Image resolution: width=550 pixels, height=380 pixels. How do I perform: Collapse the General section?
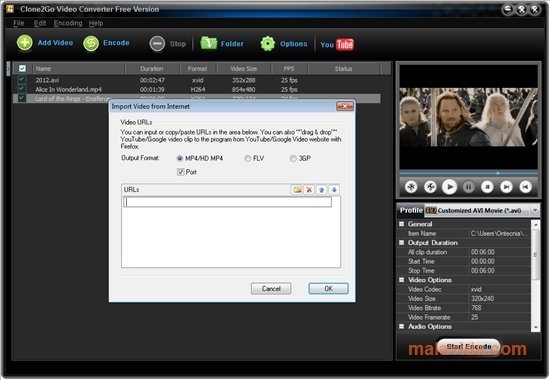click(x=402, y=224)
